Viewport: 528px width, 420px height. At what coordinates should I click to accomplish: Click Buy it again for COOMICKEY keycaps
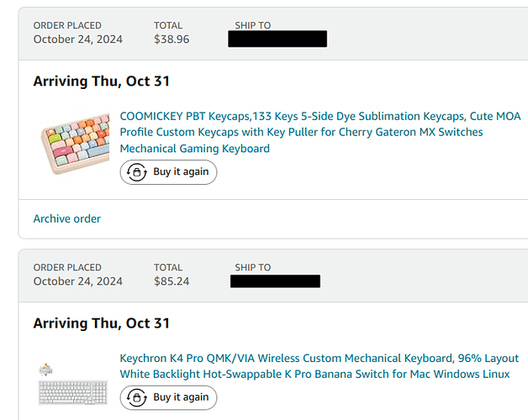pos(168,172)
